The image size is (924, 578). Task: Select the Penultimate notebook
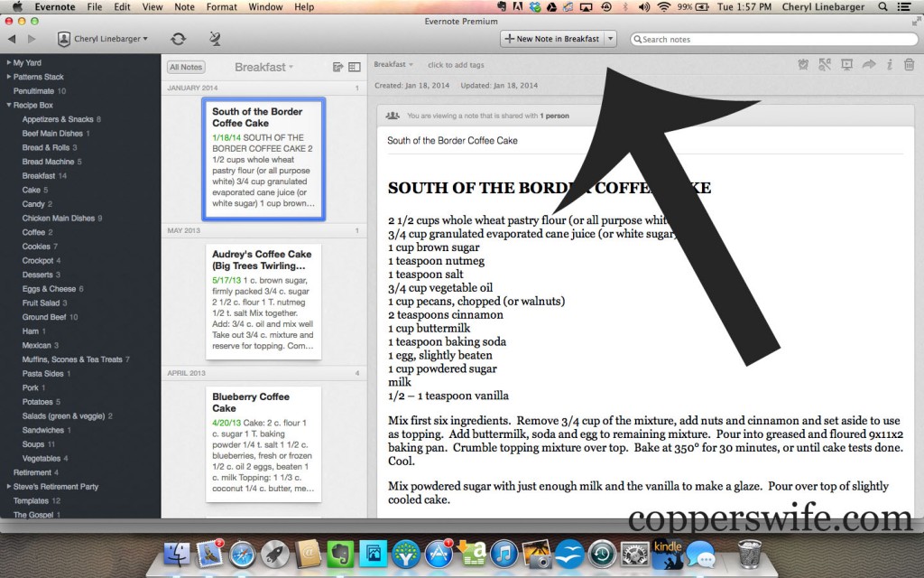point(40,91)
